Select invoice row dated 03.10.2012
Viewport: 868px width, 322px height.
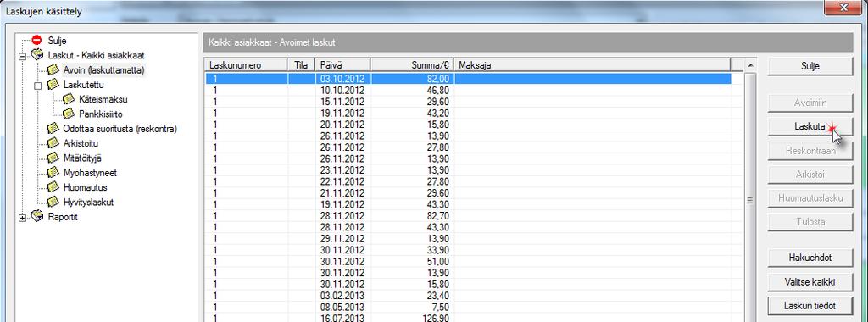click(x=468, y=79)
